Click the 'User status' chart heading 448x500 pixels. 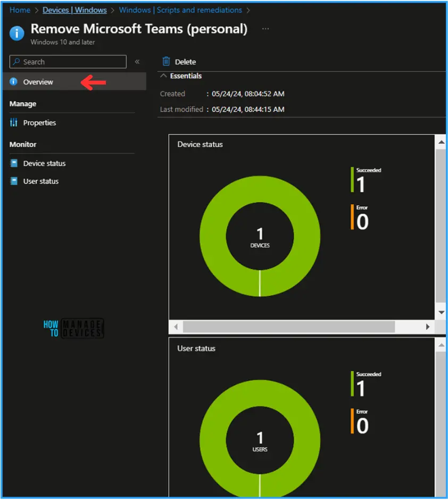click(196, 348)
